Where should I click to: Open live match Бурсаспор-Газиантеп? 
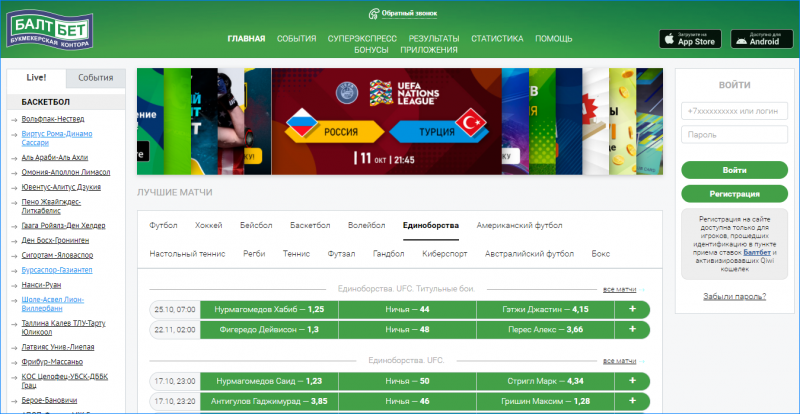point(57,270)
